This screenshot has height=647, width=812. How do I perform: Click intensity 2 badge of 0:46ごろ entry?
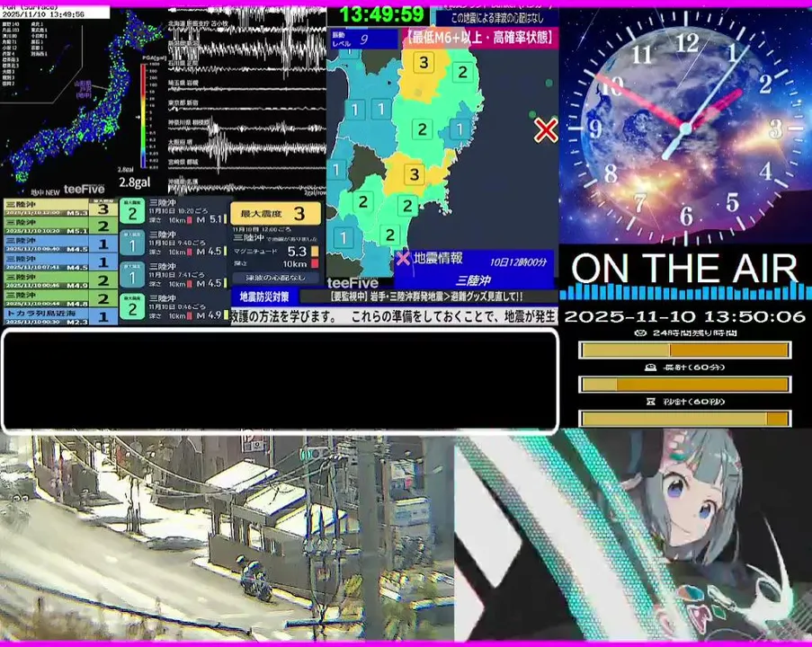pyautogui.click(x=132, y=307)
